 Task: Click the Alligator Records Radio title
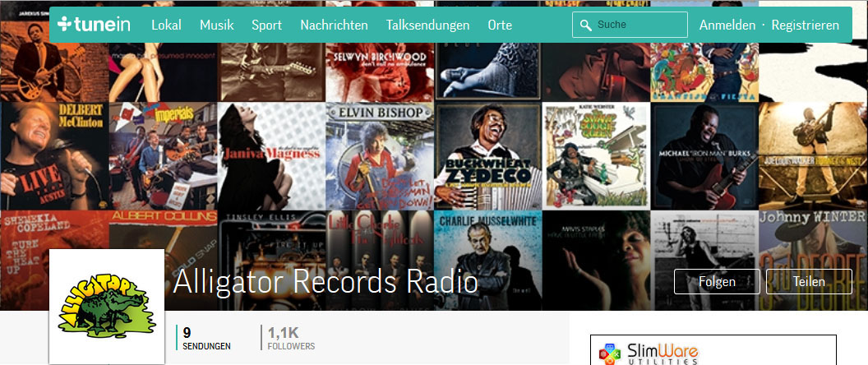(x=325, y=282)
